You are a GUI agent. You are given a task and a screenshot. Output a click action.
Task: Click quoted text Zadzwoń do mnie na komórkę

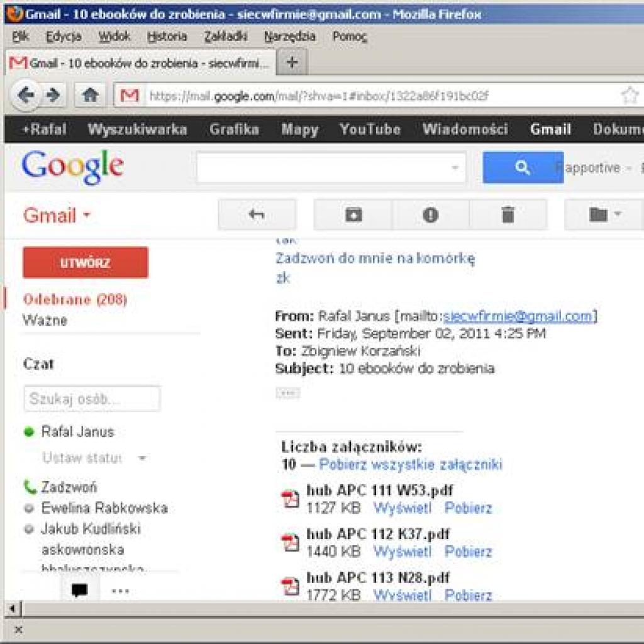(375, 258)
